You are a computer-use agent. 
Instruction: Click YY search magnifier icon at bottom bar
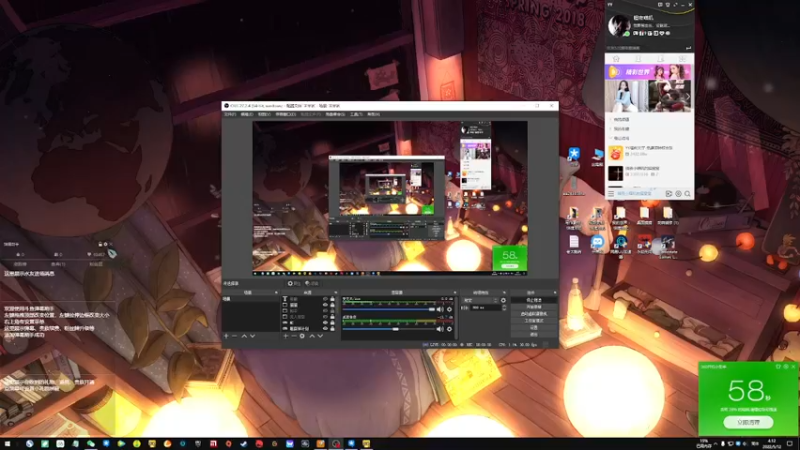tap(687, 194)
